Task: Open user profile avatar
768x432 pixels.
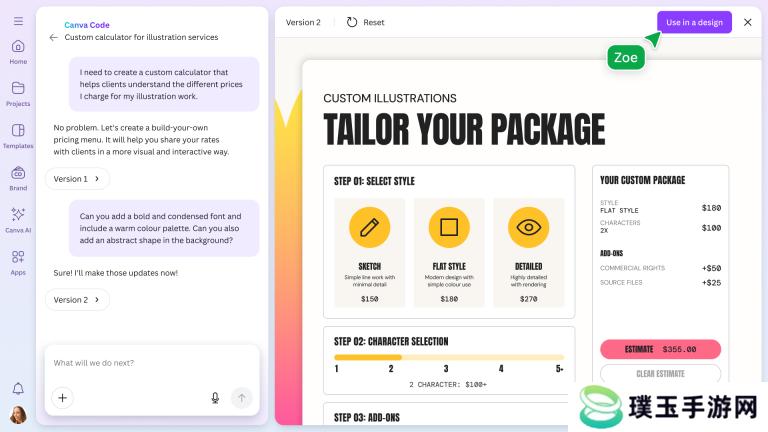Action: (x=18, y=415)
